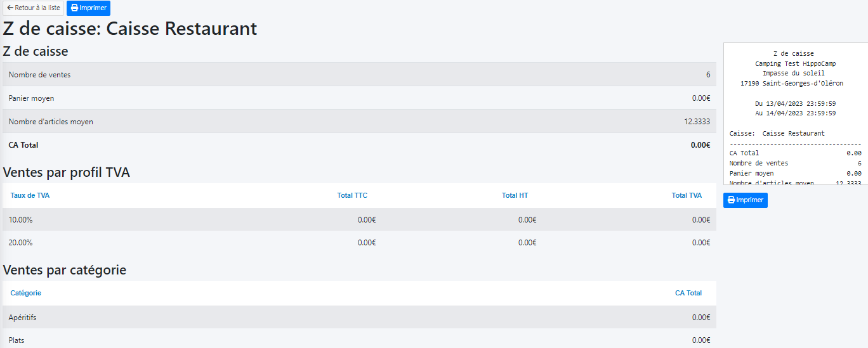Select the 10.00% TVA row
Viewport: 868px width, 348px height.
pyautogui.click(x=359, y=220)
